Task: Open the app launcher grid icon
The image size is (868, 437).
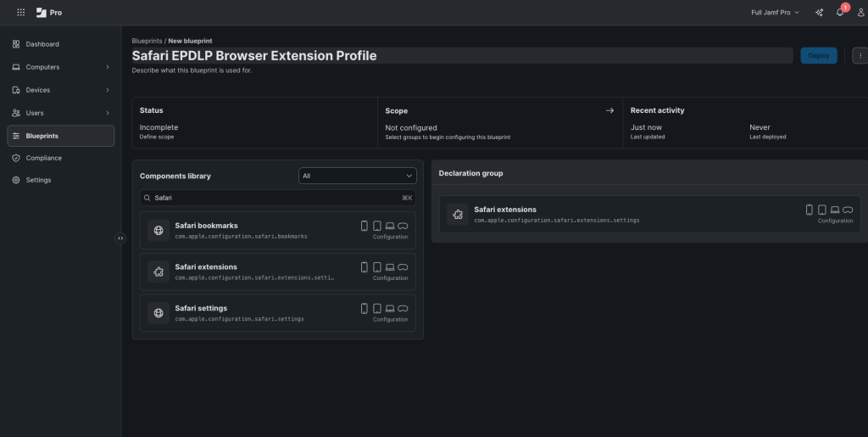Action: (x=21, y=12)
